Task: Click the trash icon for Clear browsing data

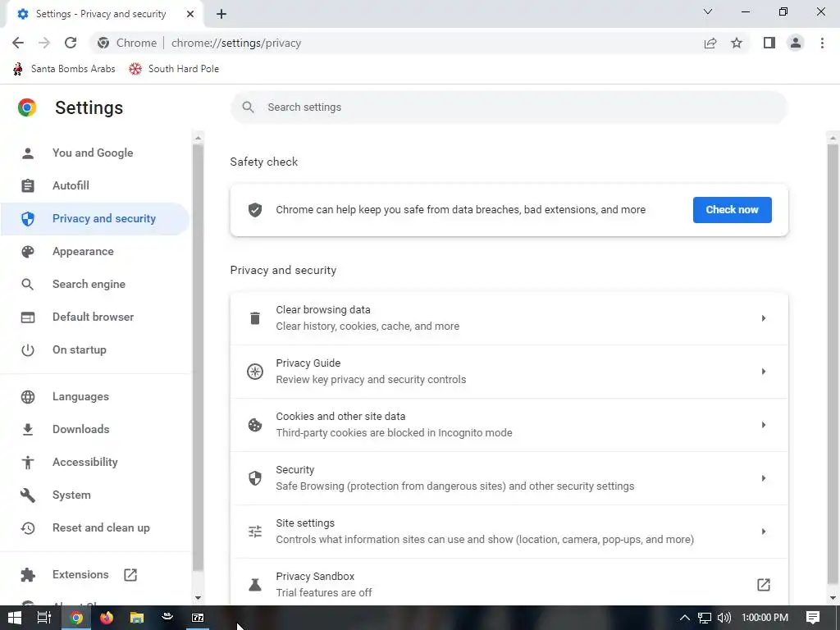Action: (255, 318)
